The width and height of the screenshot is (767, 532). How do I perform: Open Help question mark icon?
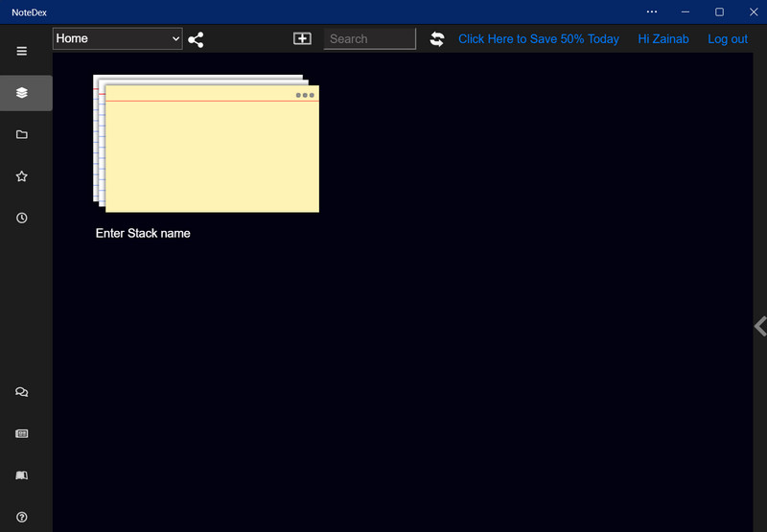coord(21,517)
